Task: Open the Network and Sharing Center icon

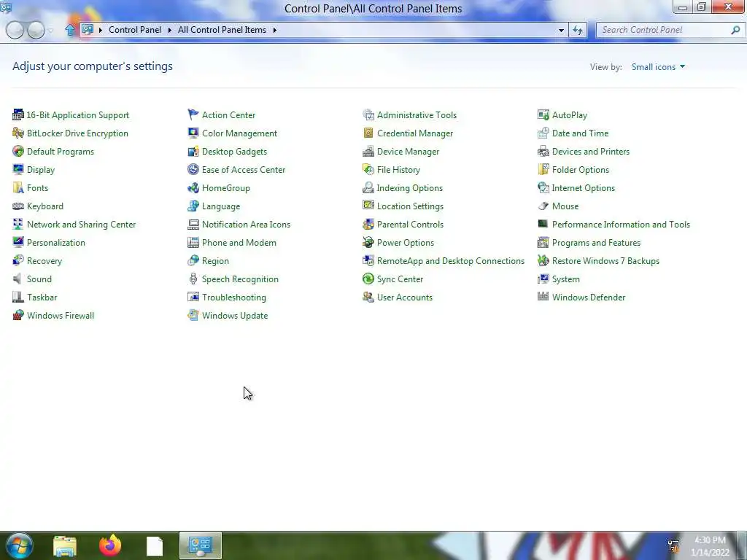Action: point(18,225)
